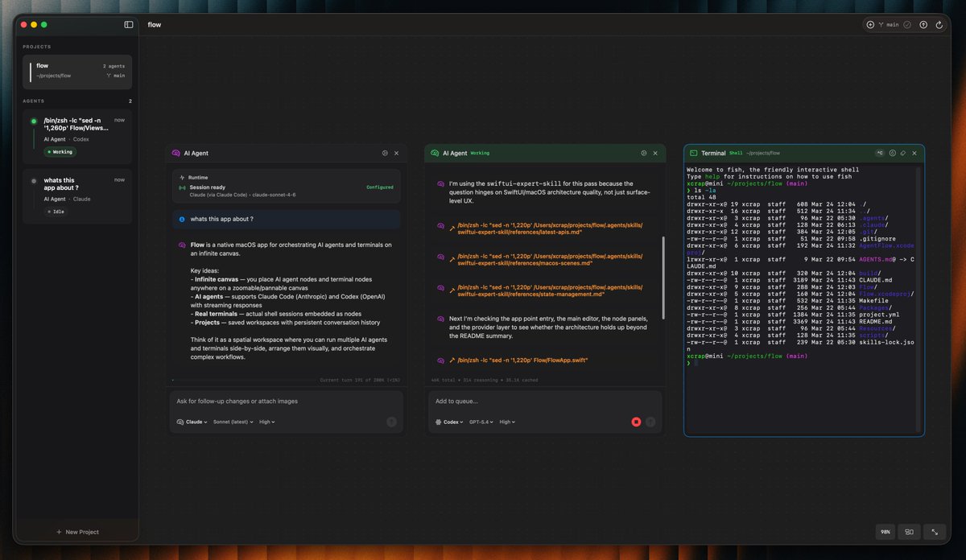Close the Working AI Agent panel
966x560 pixels.
click(x=655, y=153)
